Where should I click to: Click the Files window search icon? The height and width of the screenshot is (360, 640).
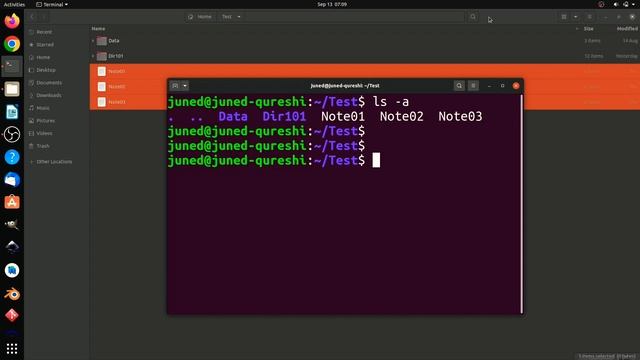(x=473, y=17)
